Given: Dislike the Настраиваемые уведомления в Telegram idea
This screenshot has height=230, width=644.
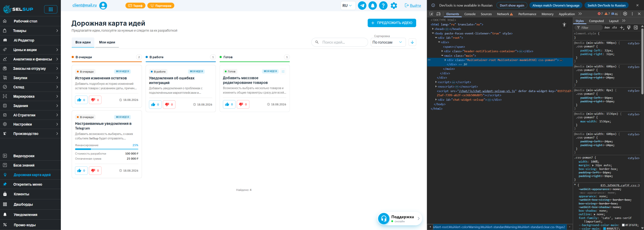Looking at the screenshot, I should [95, 170].
